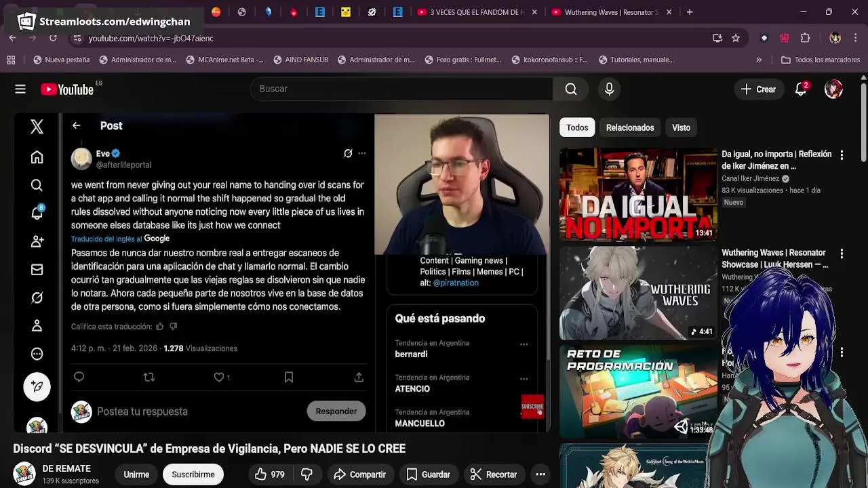Viewport: 868px width, 488px height.
Task: Open Wuthering Waves showcase thumbnail
Action: coord(637,293)
